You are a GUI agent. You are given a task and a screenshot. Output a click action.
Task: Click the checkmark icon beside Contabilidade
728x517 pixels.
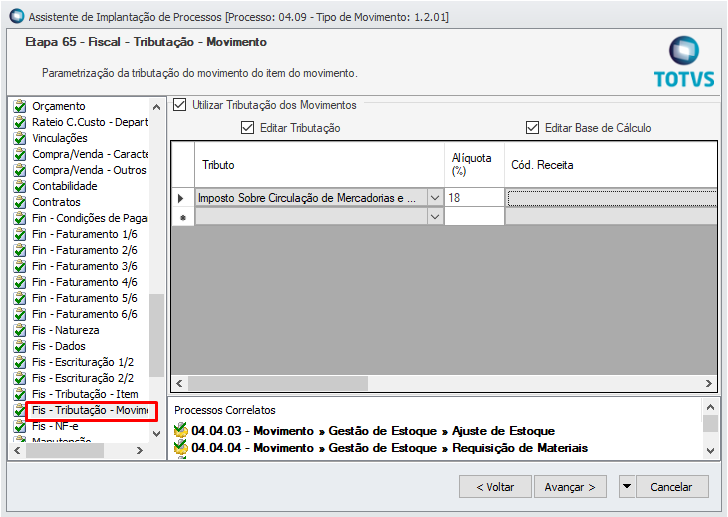pos(20,186)
